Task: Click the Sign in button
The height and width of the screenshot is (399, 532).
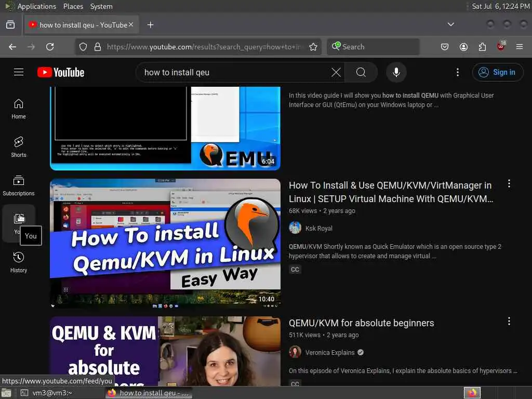Action: pos(498,72)
